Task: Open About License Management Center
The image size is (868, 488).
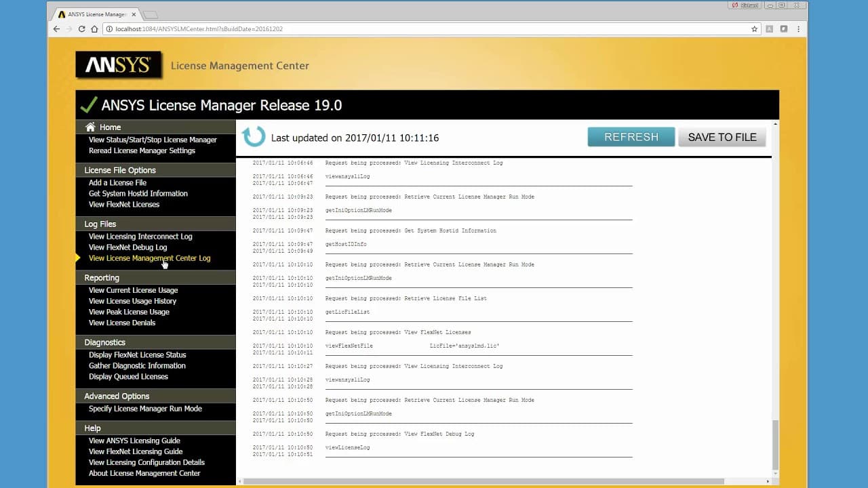Action: click(x=144, y=473)
